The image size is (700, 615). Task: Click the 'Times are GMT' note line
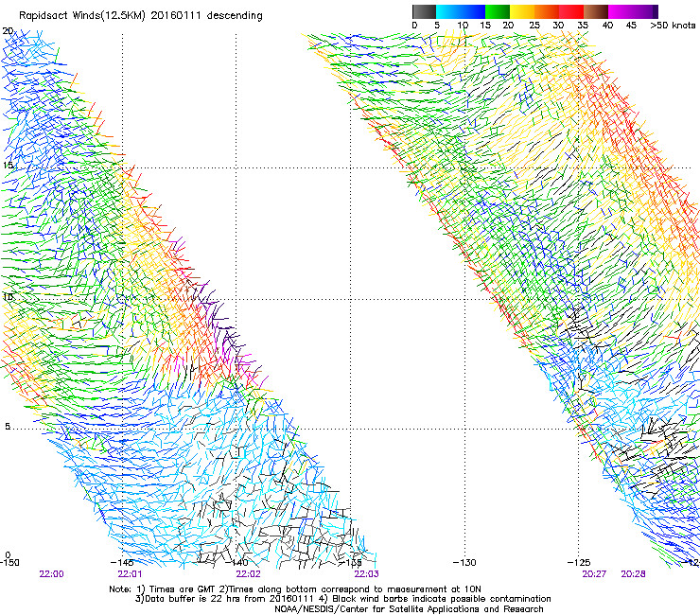294,589
